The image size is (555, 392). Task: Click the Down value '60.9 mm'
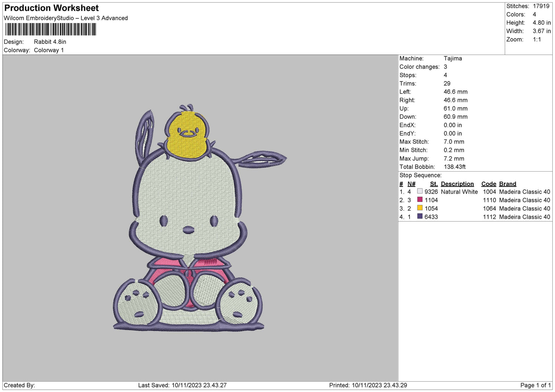(456, 117)
